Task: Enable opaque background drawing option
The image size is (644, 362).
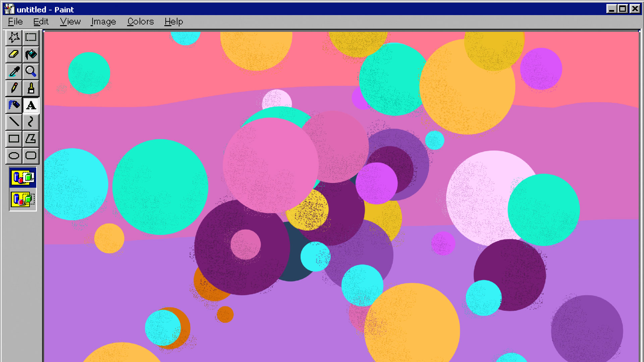Action: click(23, 178)
